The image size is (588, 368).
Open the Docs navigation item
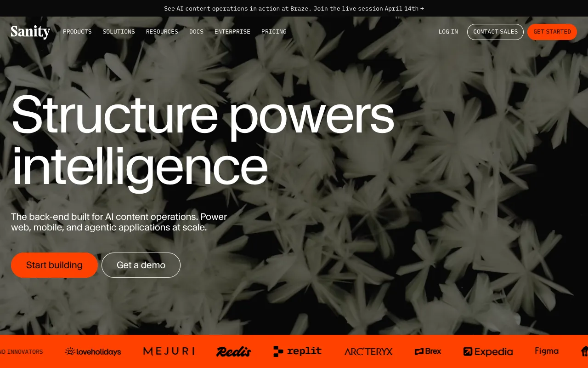196,32
